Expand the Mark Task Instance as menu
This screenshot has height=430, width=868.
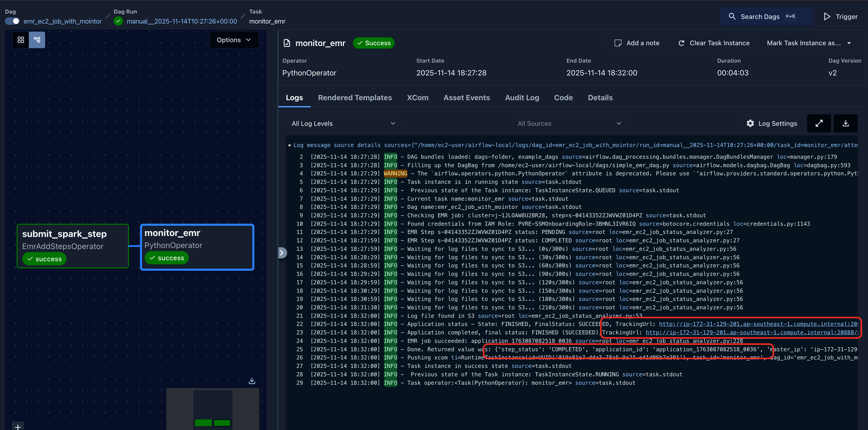pyautogui.click(x=809, y=43)
